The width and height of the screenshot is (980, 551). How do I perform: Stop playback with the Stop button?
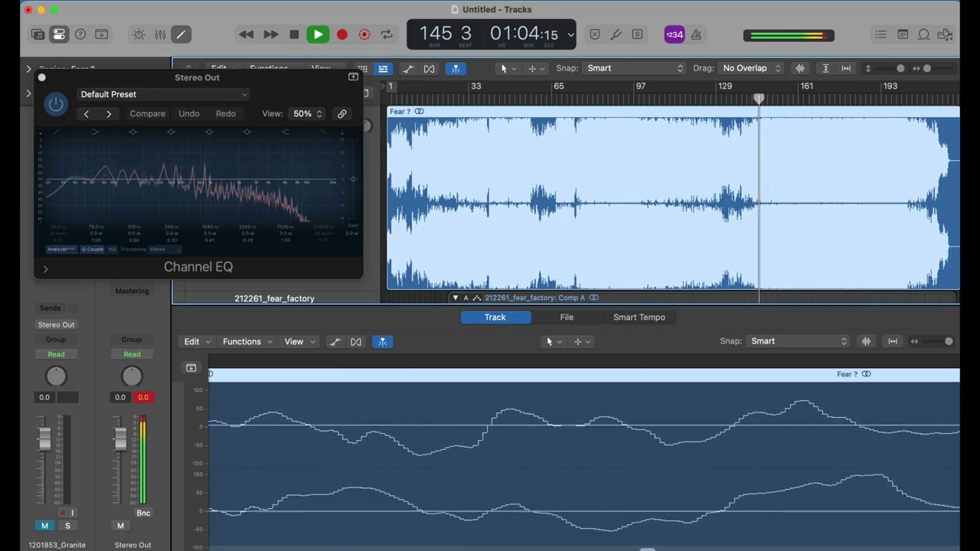[x=294, y=34]
